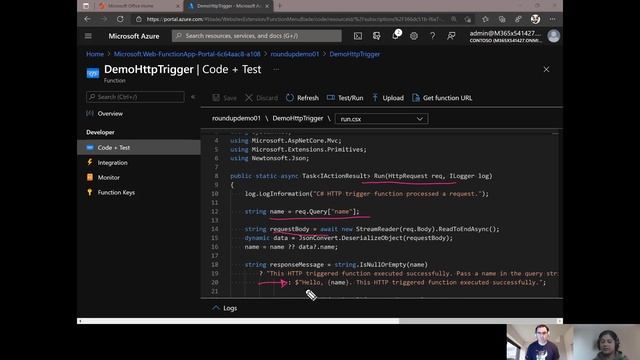Open the Directories and subscriptions filter icon

click(376, 36)
